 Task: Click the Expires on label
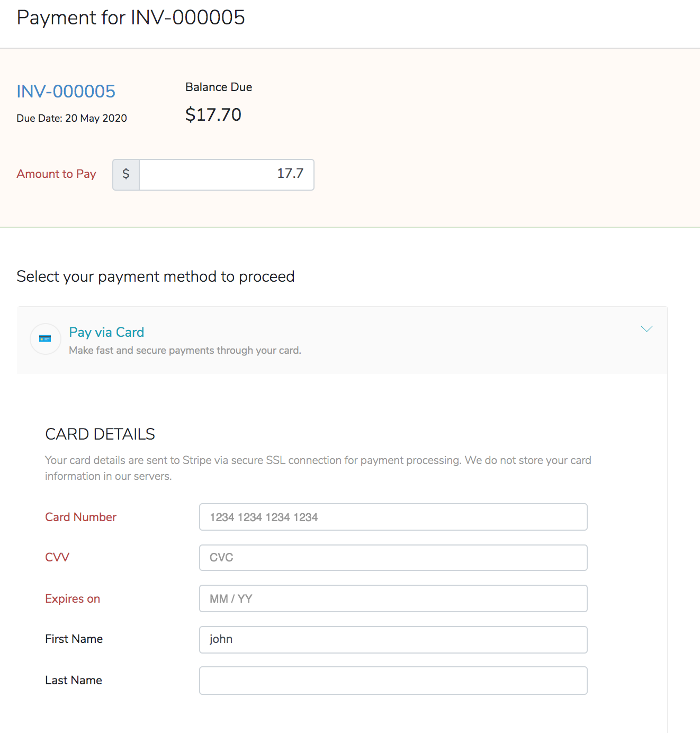click(72, 598)
